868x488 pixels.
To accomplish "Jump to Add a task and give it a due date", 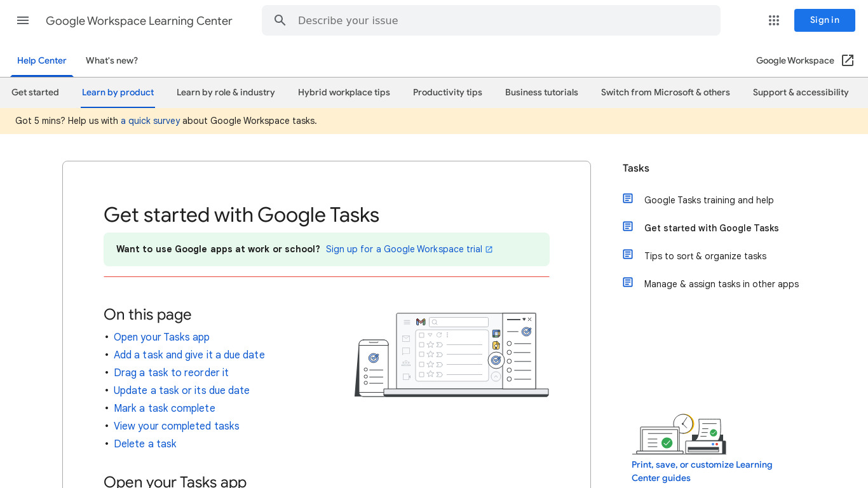I will tap(189, 355).
